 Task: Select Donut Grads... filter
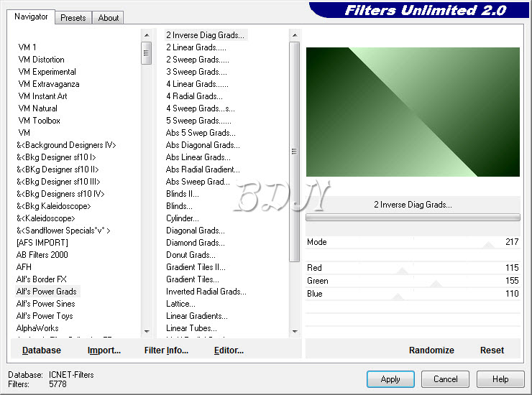191,255
